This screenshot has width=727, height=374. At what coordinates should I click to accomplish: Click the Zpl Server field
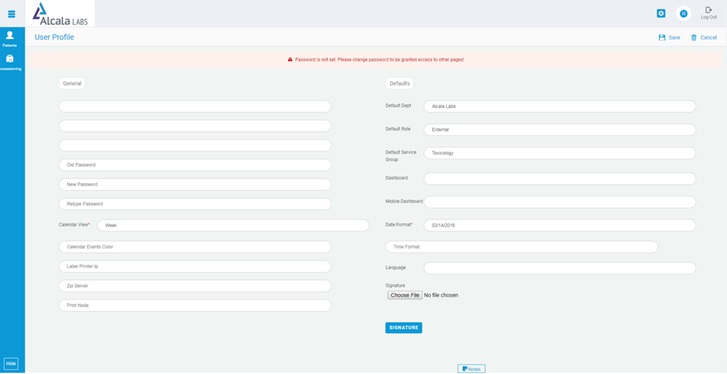click(195, 286)
